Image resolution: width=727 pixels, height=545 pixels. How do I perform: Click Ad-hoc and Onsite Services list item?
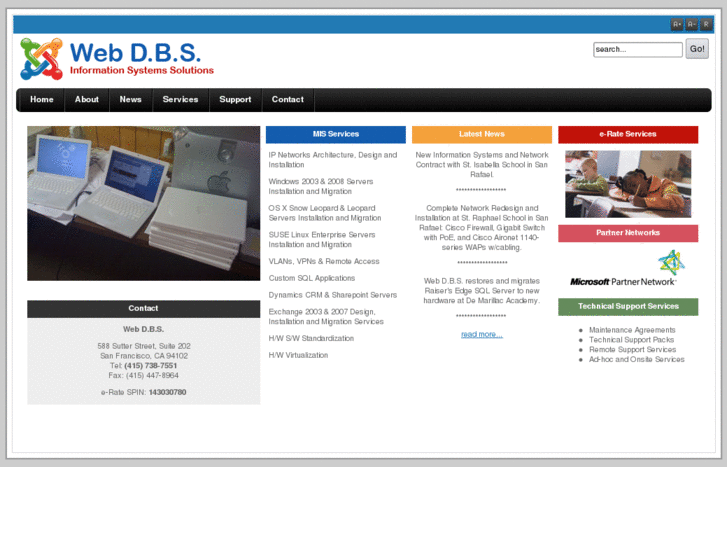tap(637, 359)
